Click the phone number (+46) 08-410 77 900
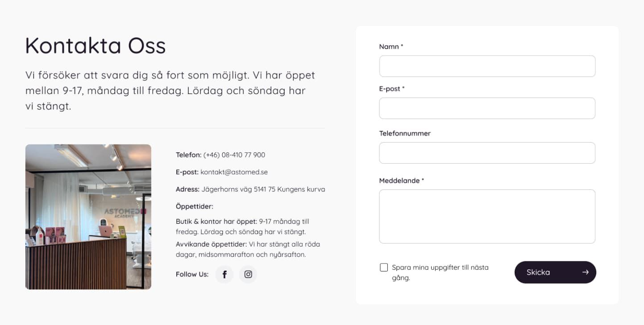The width and height of the screenshot is (644, 325). [234, 155]
